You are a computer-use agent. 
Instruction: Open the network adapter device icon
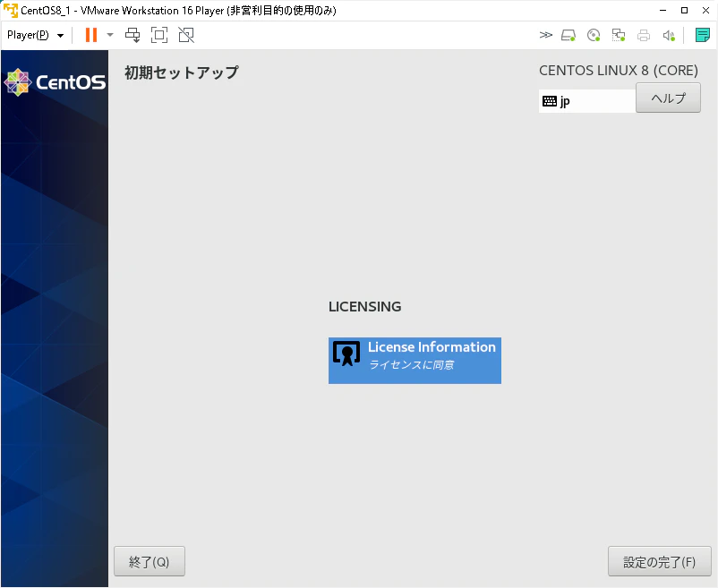click(619, 35)
